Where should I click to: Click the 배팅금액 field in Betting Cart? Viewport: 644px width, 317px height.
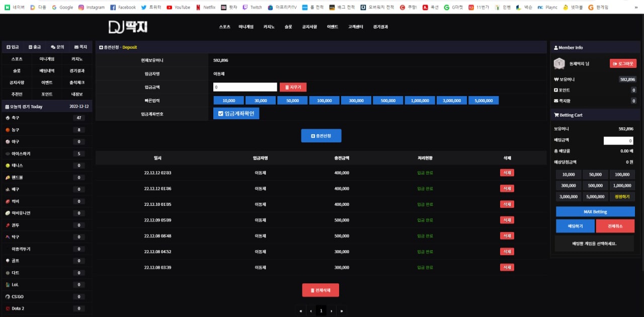[x=619, y=141]
